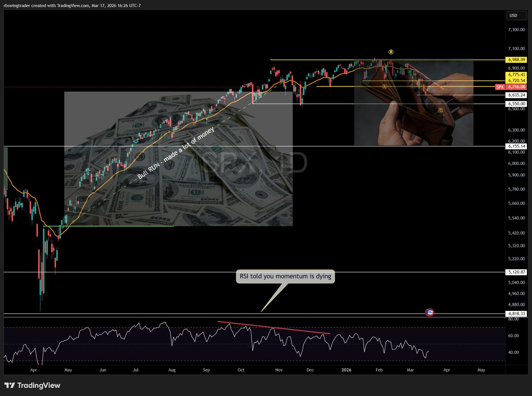Click the yellow 6,988.09 price label
The height and width of the screenshot is (396, 532).
516,59
